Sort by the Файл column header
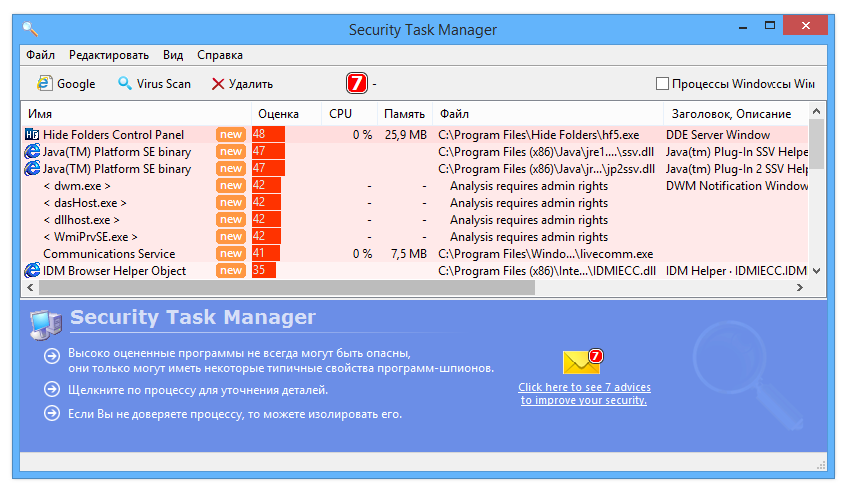 click(x=548, y=114)
